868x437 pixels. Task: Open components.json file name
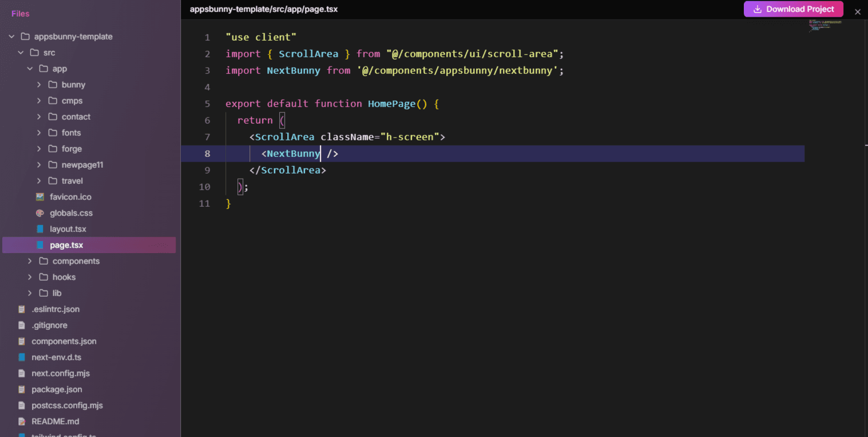(x=64, y=341)
